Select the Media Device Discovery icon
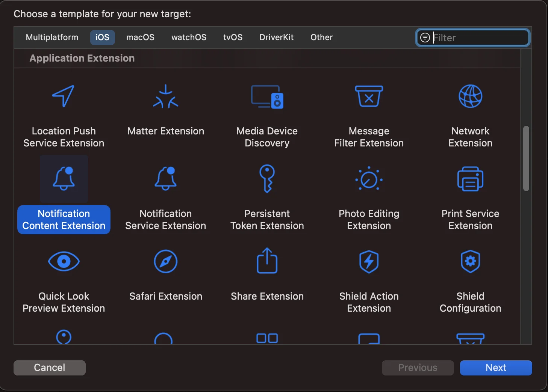The width and height of the screenshot is (548, 392). [x=267, y=96]
